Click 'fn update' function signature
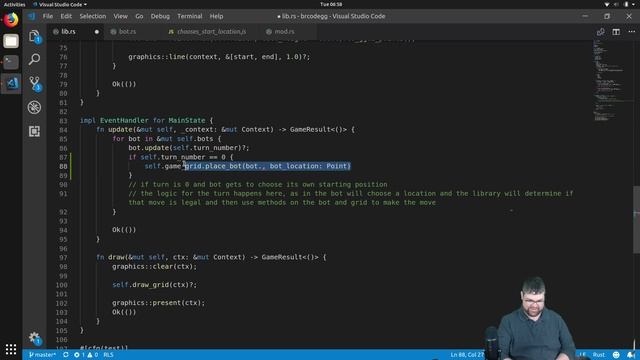 (x=225, y=129)
